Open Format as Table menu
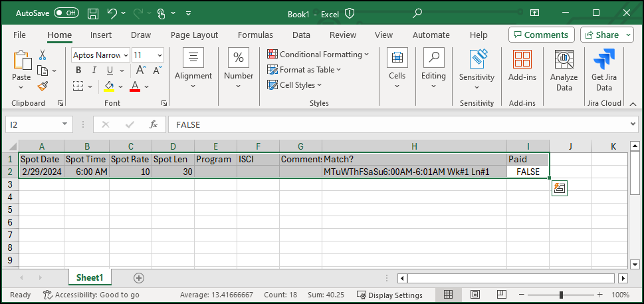 click(304, 70)
